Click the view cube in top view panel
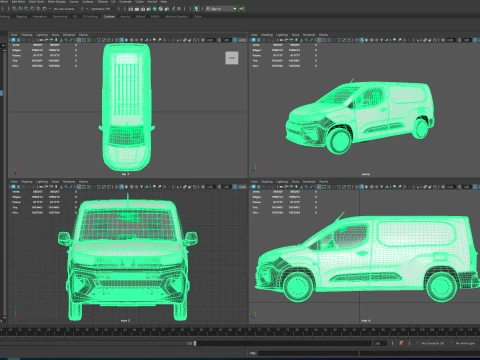Screen dimensions: 480x360 pyautogui.click(x=232, y=58)
